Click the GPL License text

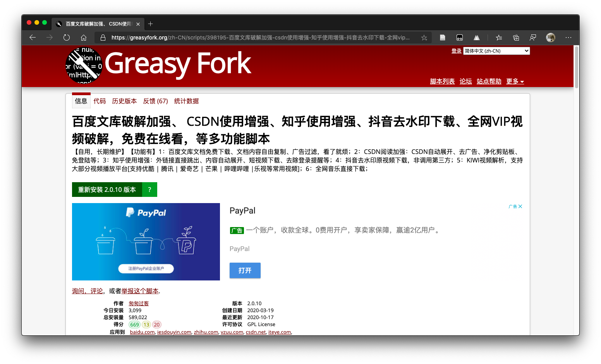261,325
